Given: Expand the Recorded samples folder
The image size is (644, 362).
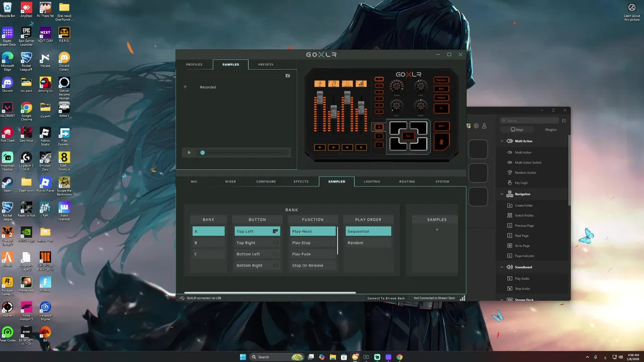Looking at the screenshot, I should 185,87.
